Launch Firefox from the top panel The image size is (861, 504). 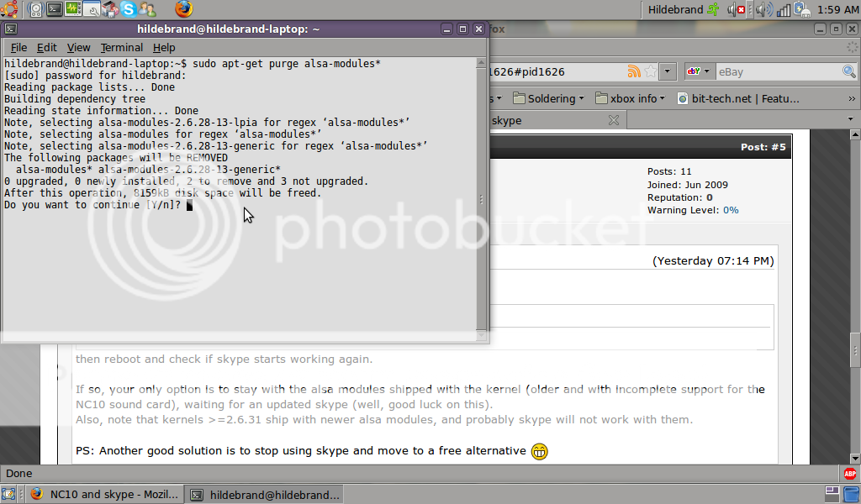[x=184, y=8]
